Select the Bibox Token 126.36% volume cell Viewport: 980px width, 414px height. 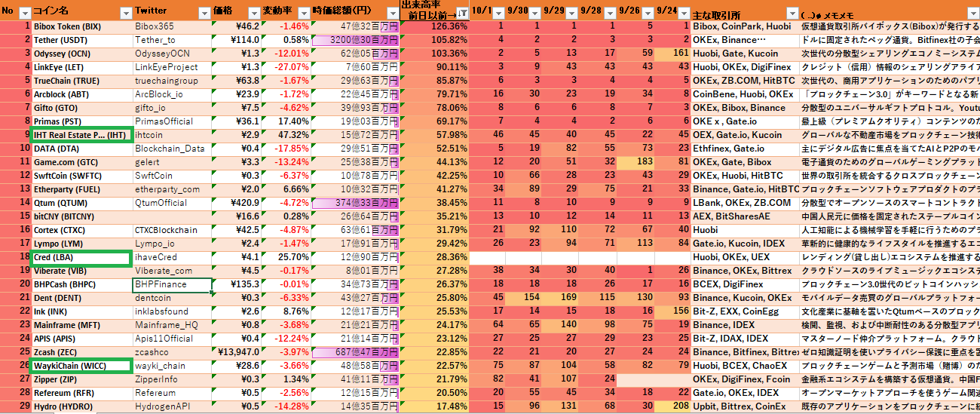pyautogui.click(x=435, y=26)
